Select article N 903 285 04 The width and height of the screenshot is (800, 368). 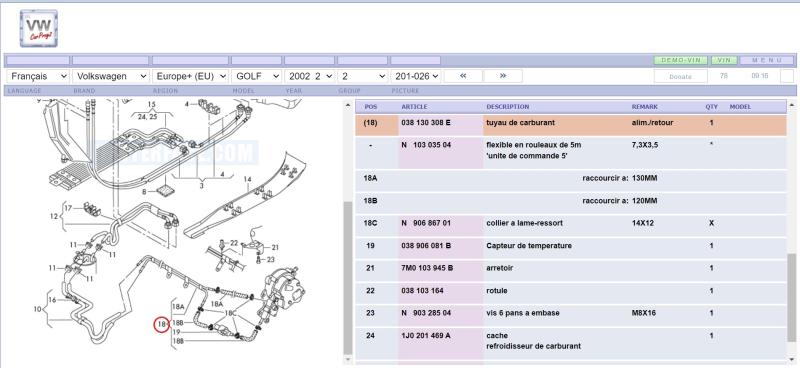(426, 313)
